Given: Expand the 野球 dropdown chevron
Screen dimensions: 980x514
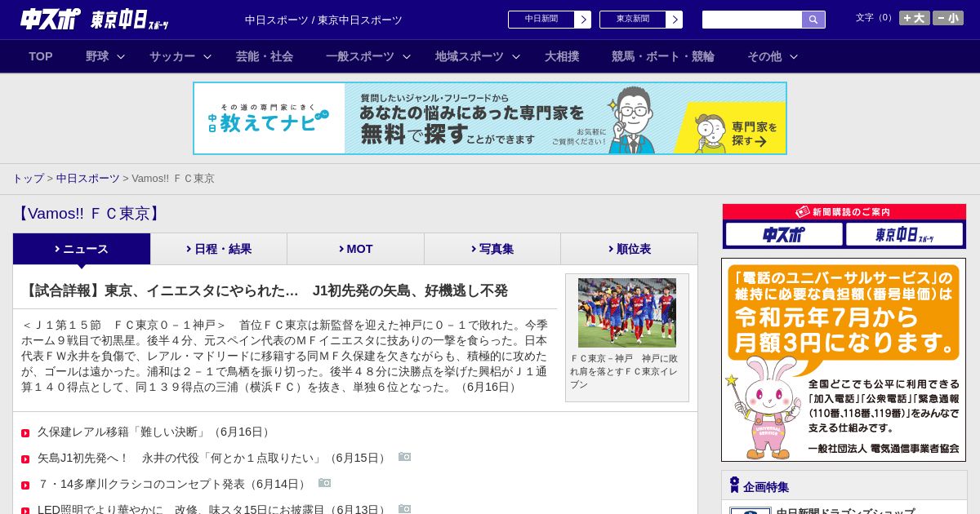Looking at the screenshot, I should point(121,57).
